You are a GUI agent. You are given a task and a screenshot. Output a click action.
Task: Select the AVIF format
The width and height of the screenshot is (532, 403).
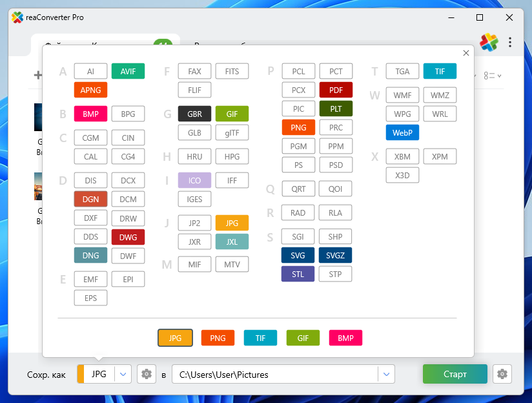tap(128, 71)
